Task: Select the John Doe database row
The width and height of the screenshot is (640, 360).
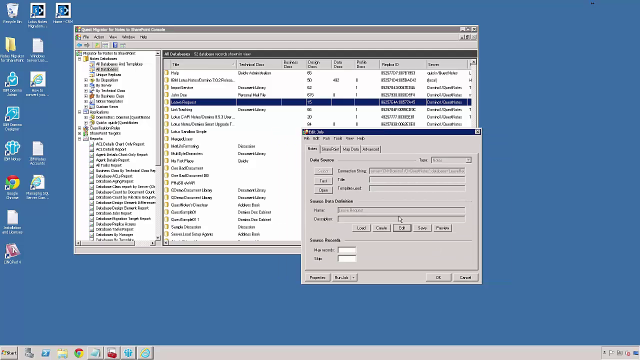Action: click(x=318, y=95)
